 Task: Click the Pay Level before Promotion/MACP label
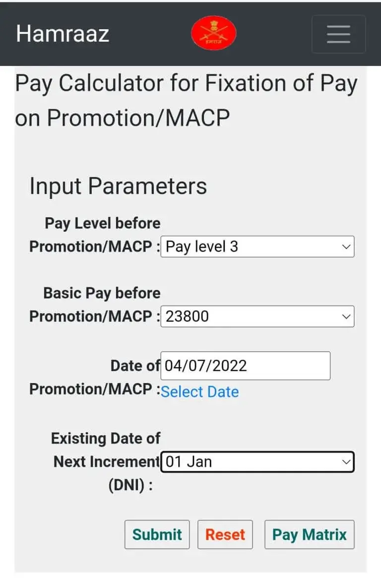(x=95, y=235)
